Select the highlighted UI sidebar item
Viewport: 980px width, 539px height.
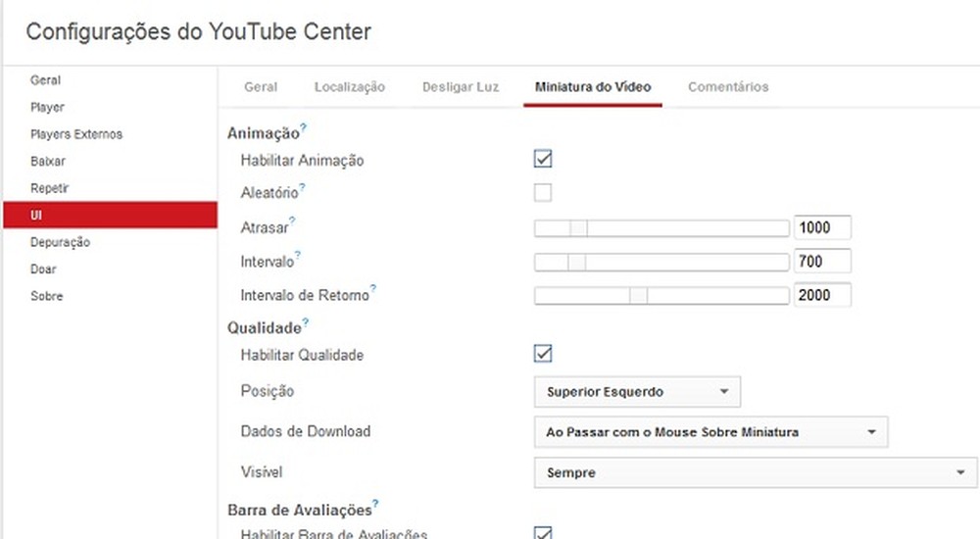click(x=111, y=215)
